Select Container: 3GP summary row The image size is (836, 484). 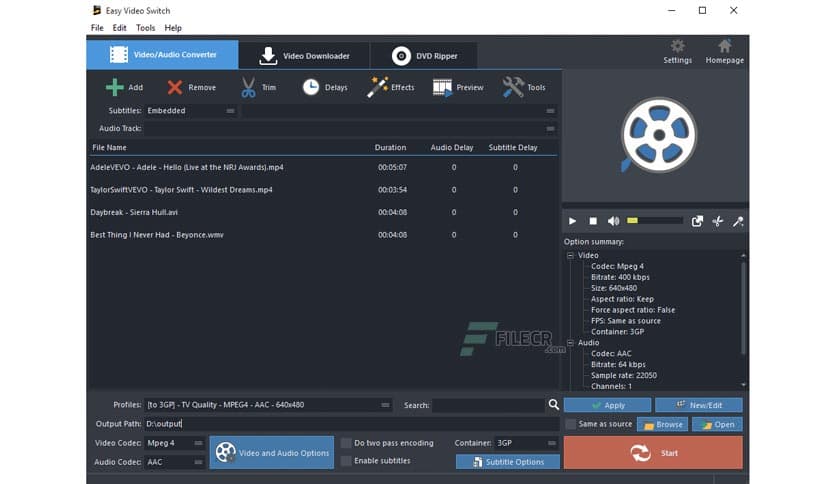tap(617, 332)
